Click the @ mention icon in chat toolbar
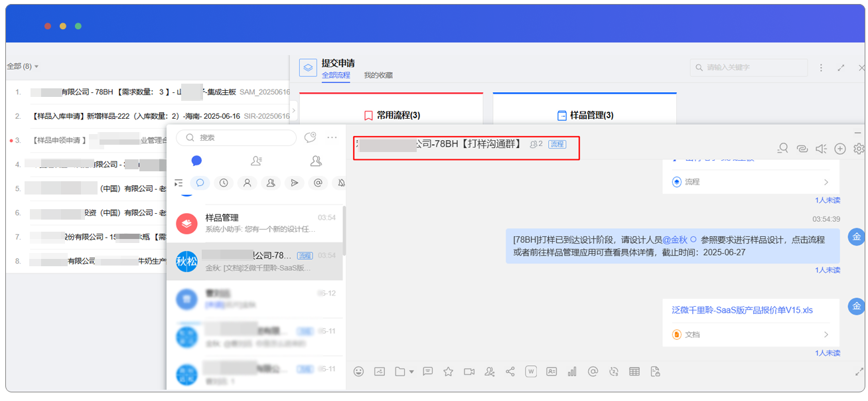Image resolution: width=868 pixels, height=401 pixels. click(593, 372)
